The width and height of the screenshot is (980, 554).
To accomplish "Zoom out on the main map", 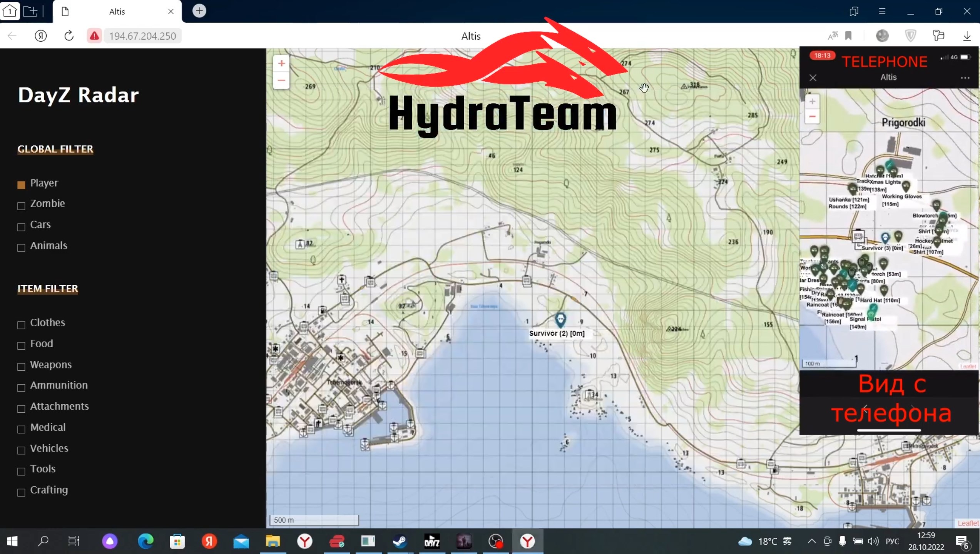I will (x=281, y=80).
